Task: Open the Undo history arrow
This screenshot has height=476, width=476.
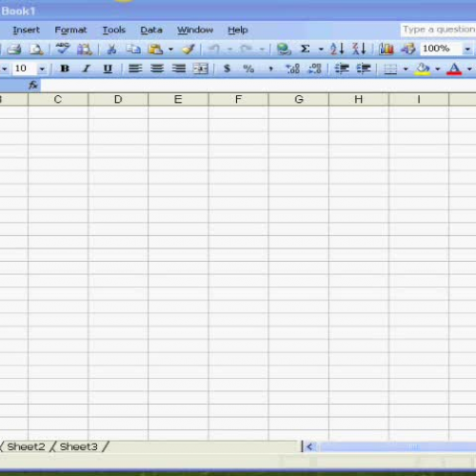Action: point(230,50)
